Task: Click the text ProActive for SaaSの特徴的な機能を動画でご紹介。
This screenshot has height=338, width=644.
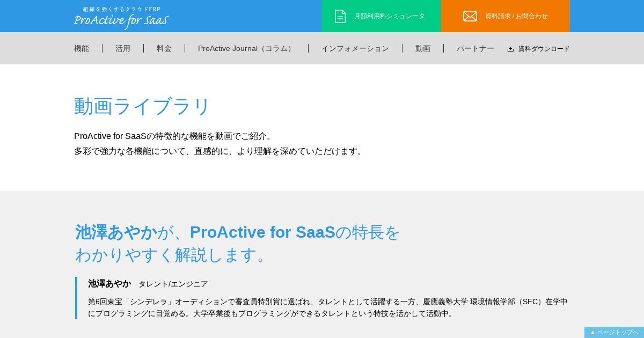Action: (x=175, y=136)
